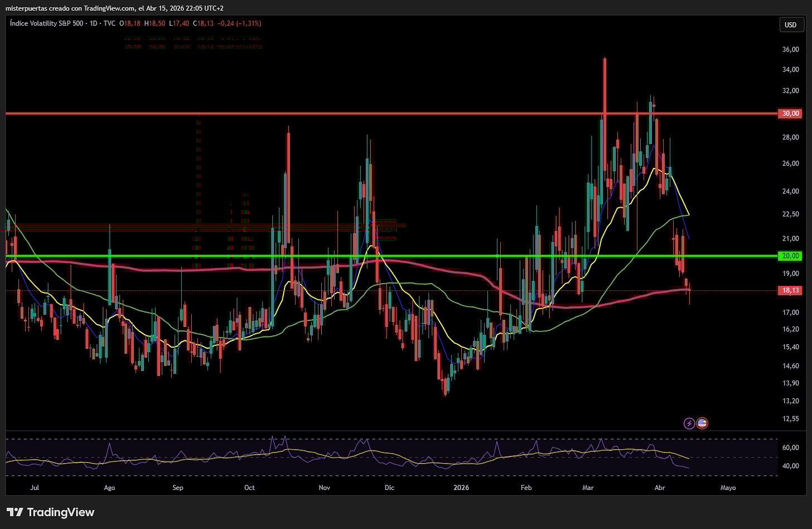Click the purple lightning bolt event icon
The image size is (812, 529).
pos(689,423)
